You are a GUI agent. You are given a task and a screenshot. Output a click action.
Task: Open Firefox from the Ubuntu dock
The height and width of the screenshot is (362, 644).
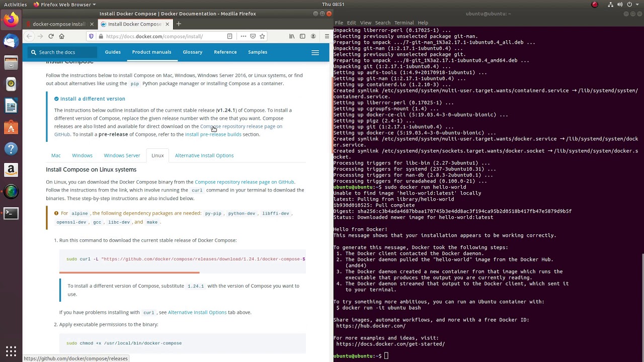[11, 20]
